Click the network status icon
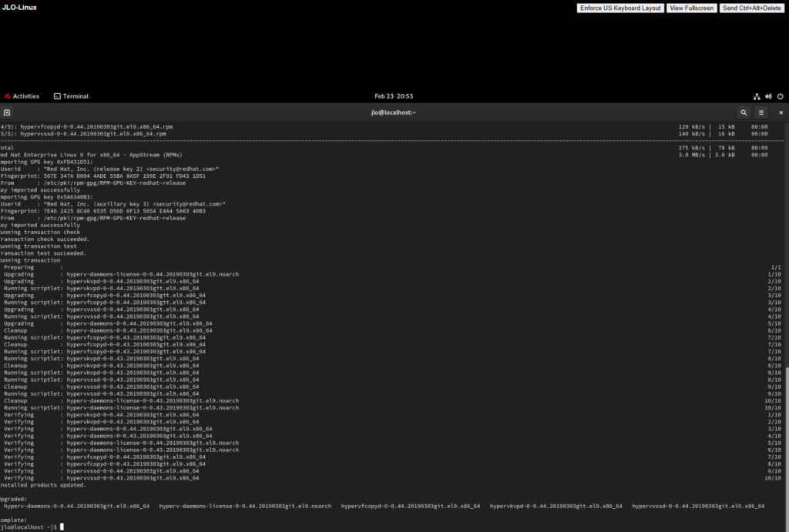789x532 pixels. (757, 96)
